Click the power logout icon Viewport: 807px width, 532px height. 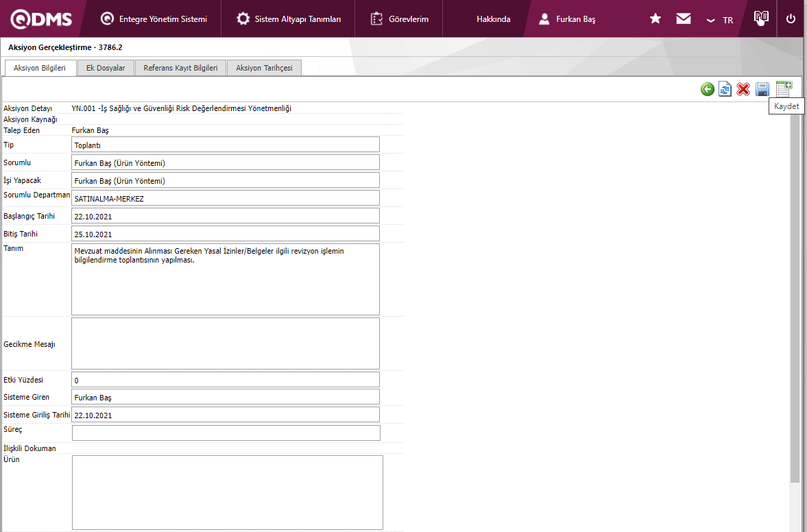coord(791,19)
